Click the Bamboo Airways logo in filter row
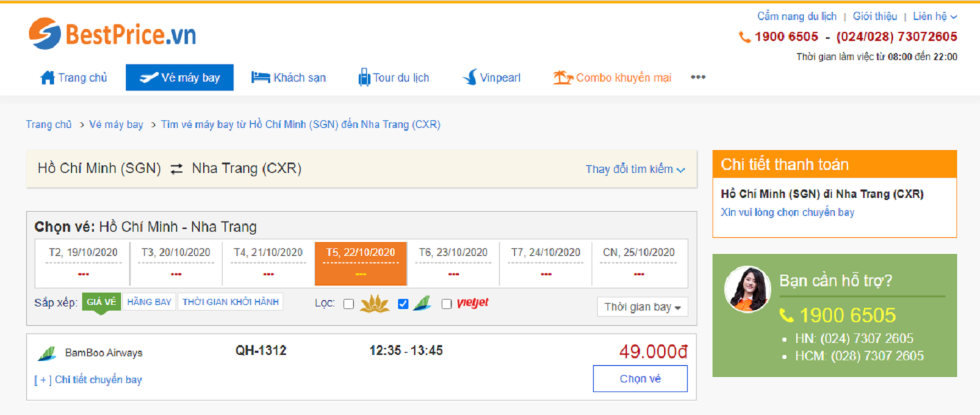 [x=422, y=303]
